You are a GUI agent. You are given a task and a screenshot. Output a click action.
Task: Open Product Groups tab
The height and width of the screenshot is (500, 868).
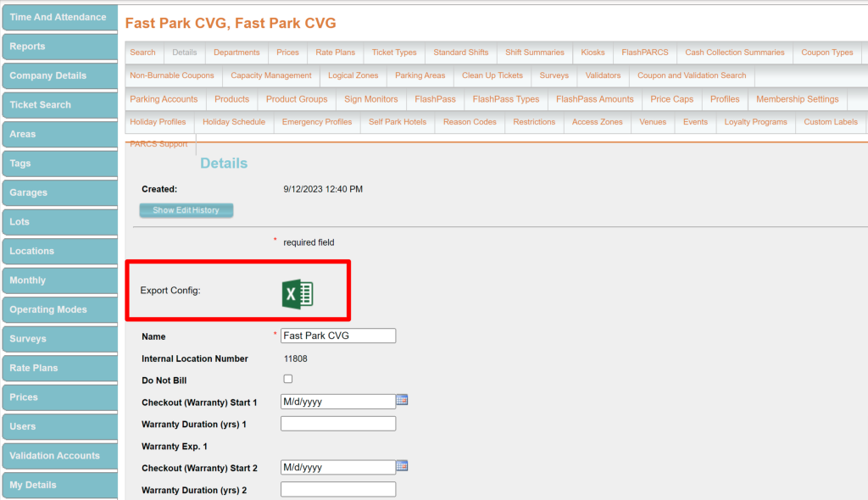pos(297,100)
